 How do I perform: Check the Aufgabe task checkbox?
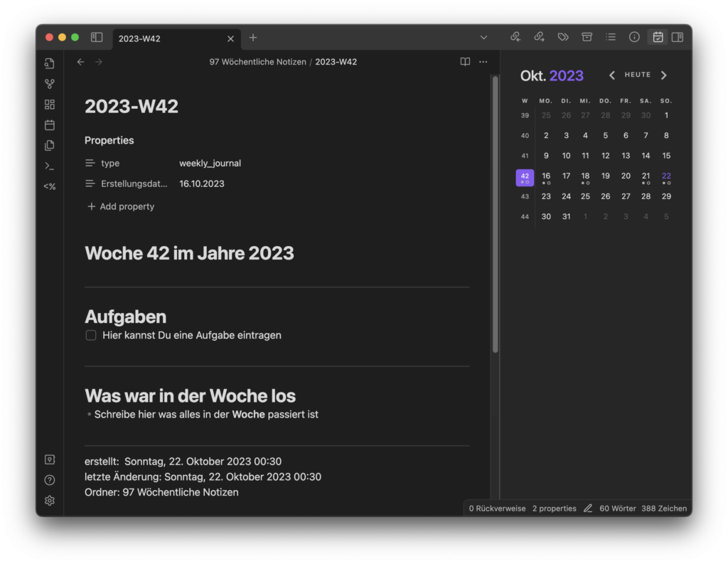[91, 335]
